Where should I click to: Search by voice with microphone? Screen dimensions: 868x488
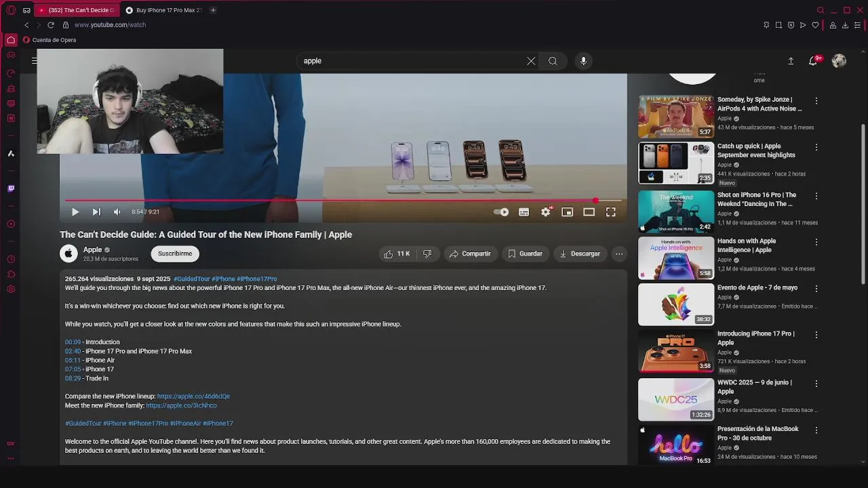(x=583, y=61)
